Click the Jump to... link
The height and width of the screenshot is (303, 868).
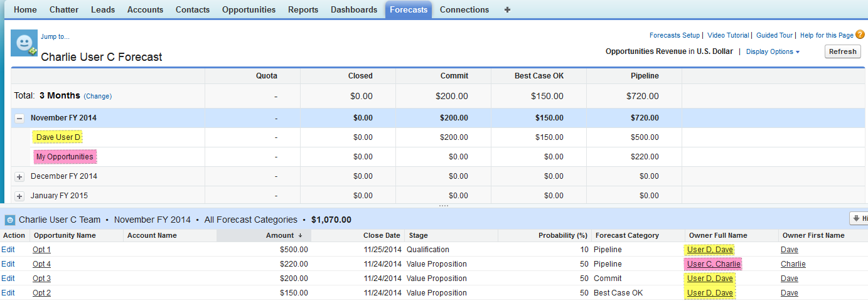(55, 36)
